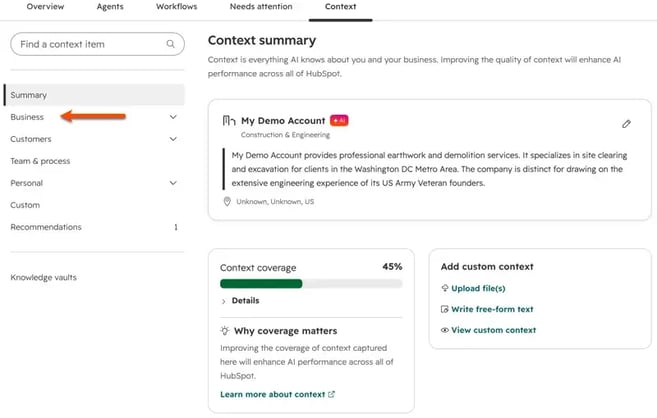657x418 pixels.
Task: Expand the coverage Details chevron
Action: pos(224,301)
